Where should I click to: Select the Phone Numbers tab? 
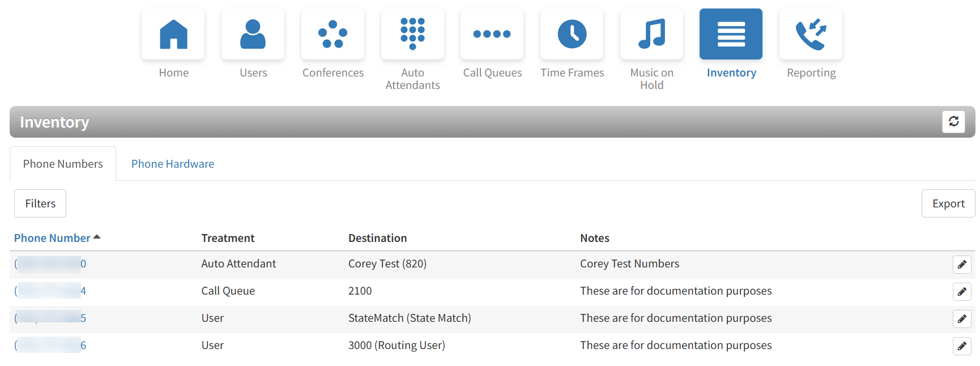[63, 164]
